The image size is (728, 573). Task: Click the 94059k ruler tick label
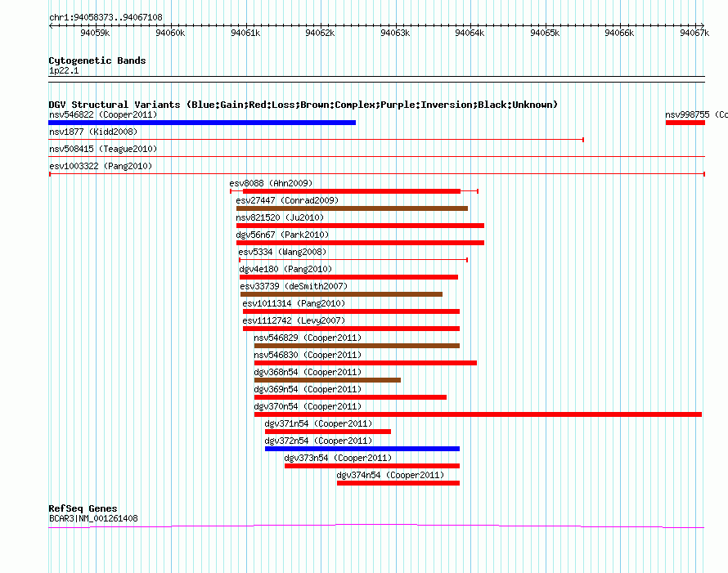pyautogui.click(x=95, y=33)
